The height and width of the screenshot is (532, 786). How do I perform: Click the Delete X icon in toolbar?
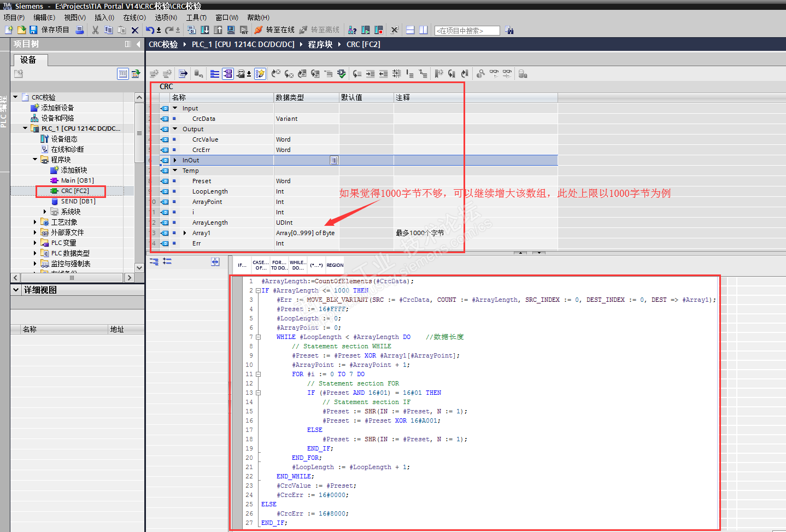pyautogui.click(x=135, y=30)
